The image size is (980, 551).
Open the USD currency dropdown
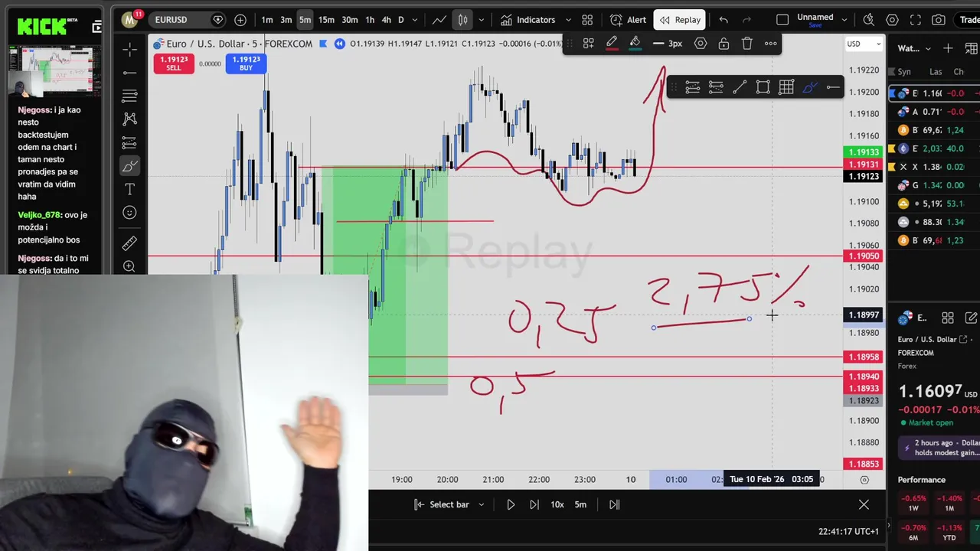864,44
